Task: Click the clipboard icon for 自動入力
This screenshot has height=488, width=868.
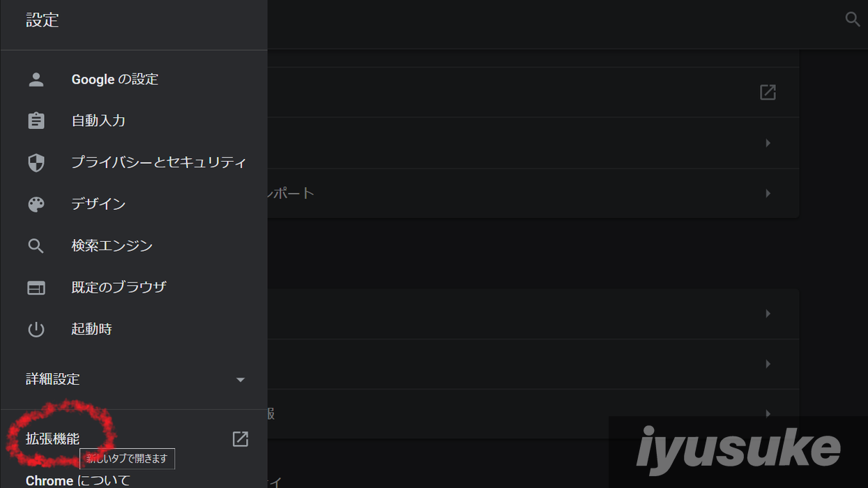Action: point(36,121)
